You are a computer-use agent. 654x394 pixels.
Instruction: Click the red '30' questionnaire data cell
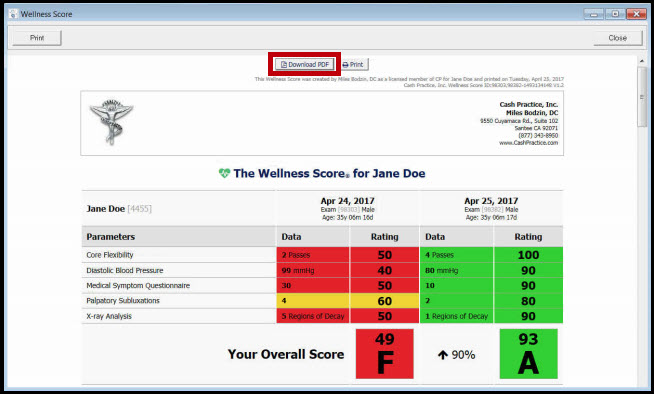click(313, 286)
